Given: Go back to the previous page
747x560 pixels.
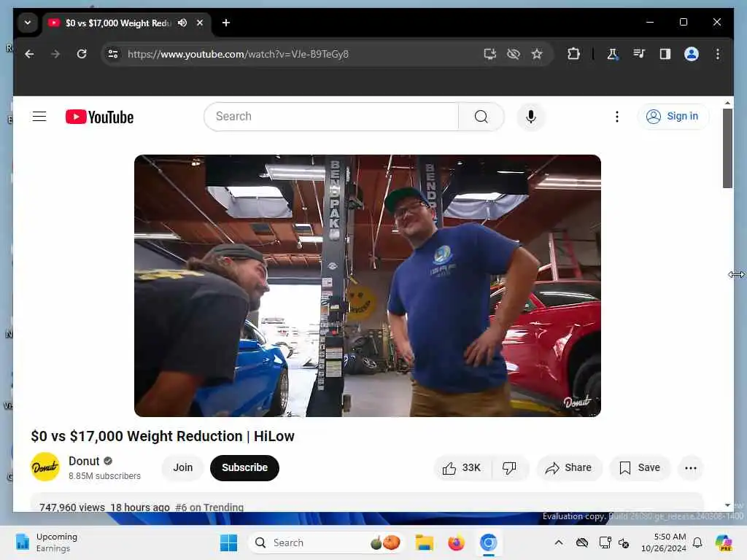Looking at the screenshot, I should (x=29, y=54).
